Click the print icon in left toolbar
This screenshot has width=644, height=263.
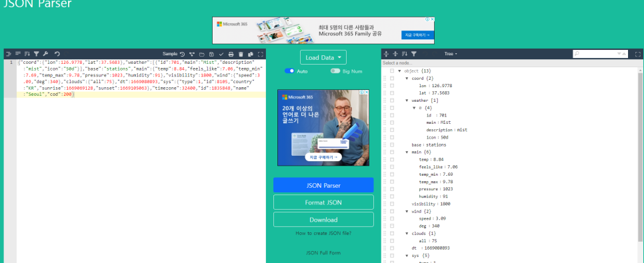(231, 54)
